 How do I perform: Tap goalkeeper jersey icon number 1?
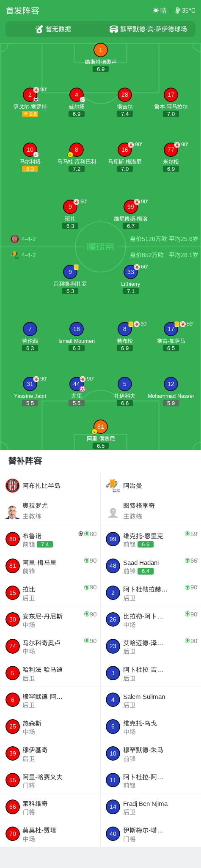click(100, 50)
